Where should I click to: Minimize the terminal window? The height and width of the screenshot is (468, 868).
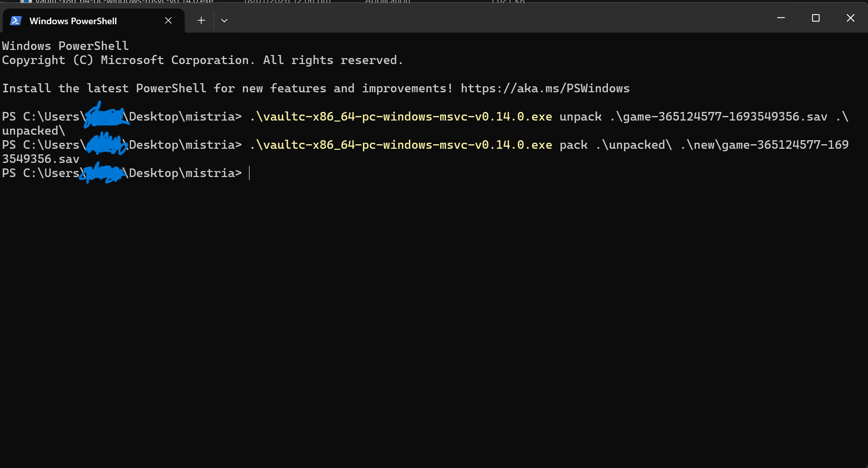tap(781, 18)
